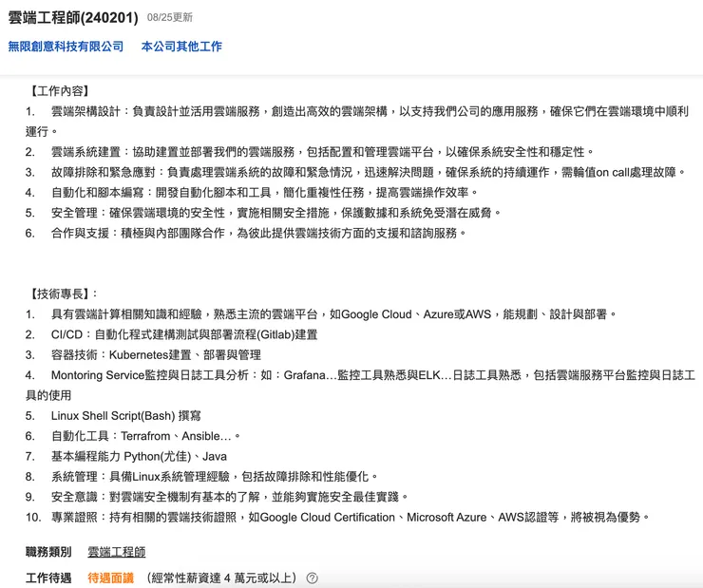This screenshot has height=588, width=703.
Task: Click the Terrafrom、Ansible automation tools line
Action: [x=133, y=436]
